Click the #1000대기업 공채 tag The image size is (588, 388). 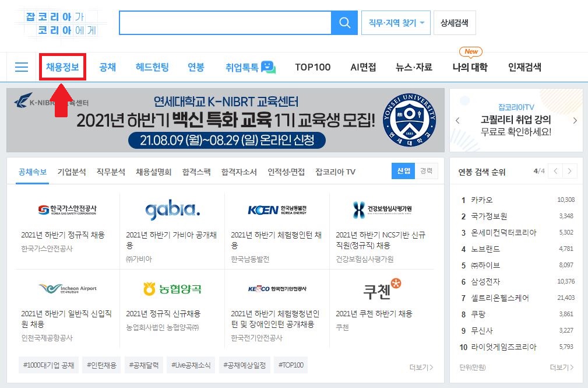pos(49,365)
